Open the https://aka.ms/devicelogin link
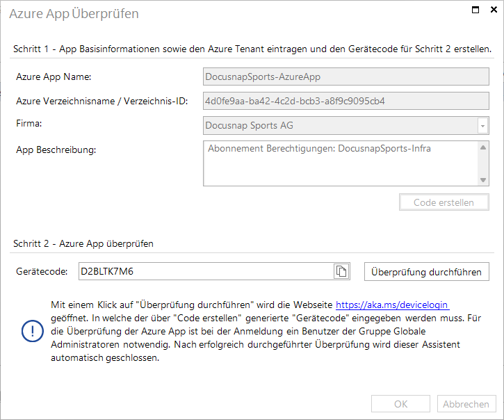 [392, 305]
